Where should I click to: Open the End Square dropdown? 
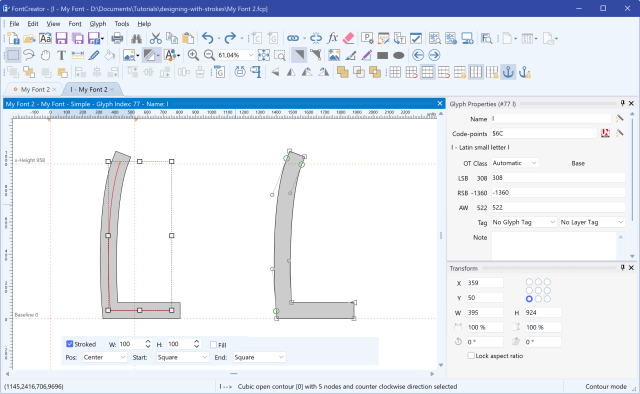[x=259, y=357]
